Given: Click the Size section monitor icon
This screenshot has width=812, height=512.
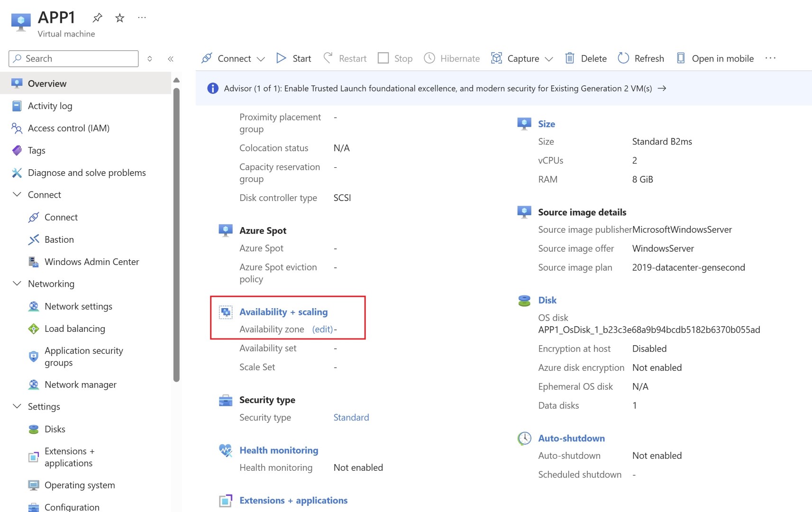Looking at the screenshot, I should click(x=524, y=124).
